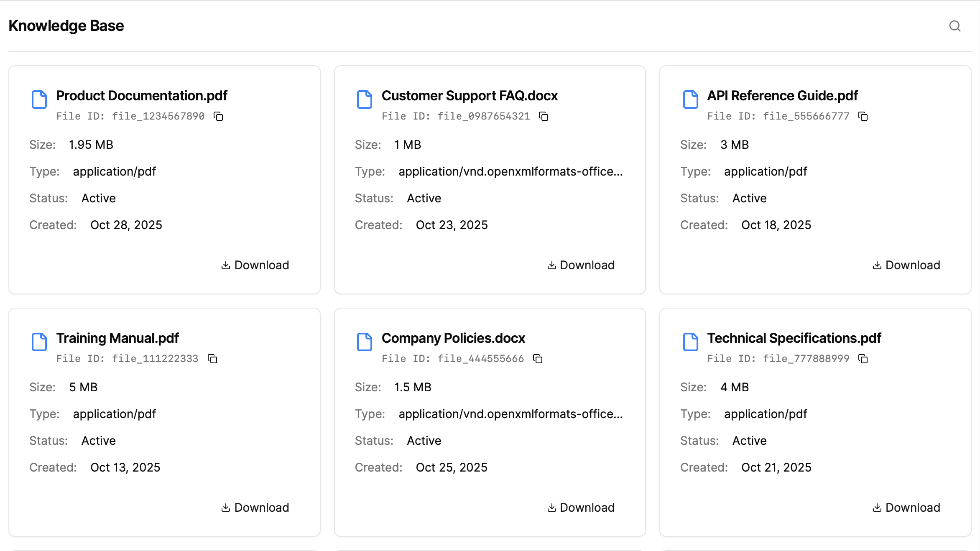
Task: Copy file ID for Technical Specifications.pdf
Action: pos(863,359)
